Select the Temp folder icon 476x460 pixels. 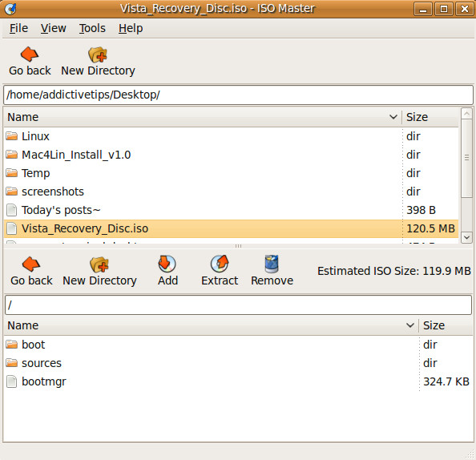[11, 173]
